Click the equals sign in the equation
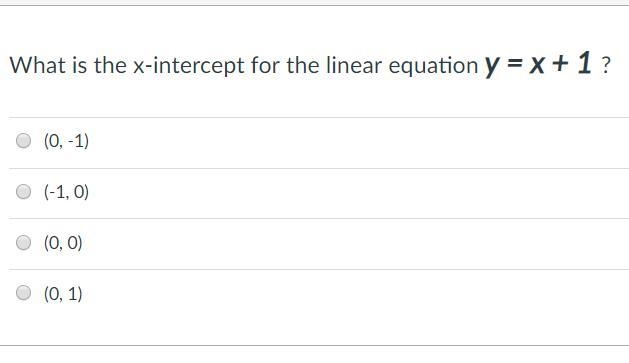 point(515,64)
